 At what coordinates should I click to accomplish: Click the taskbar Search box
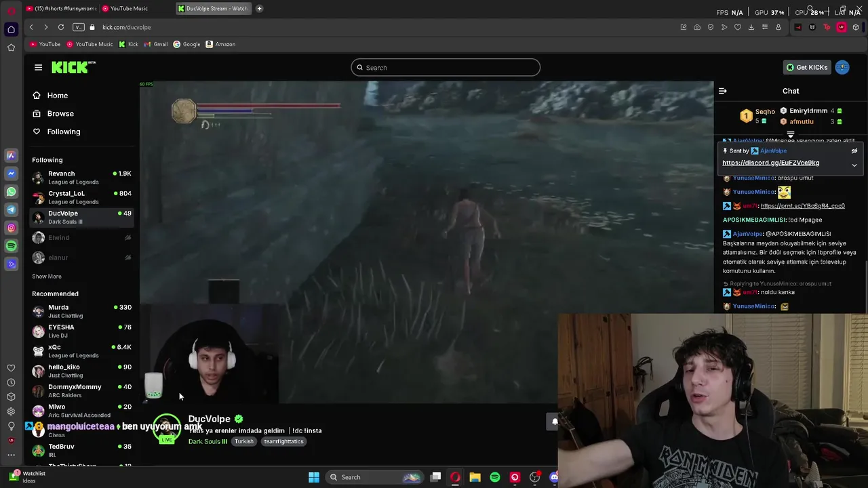coord(374,477)
